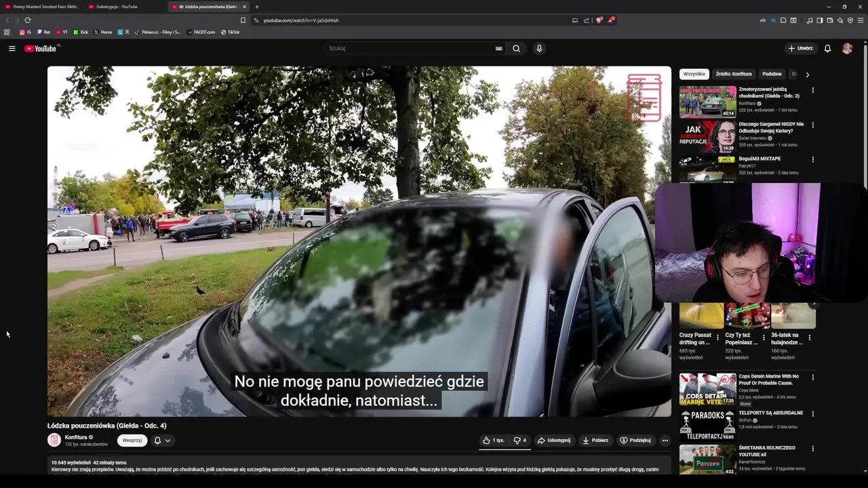Reload the page in the browser

tap(28, 20)
